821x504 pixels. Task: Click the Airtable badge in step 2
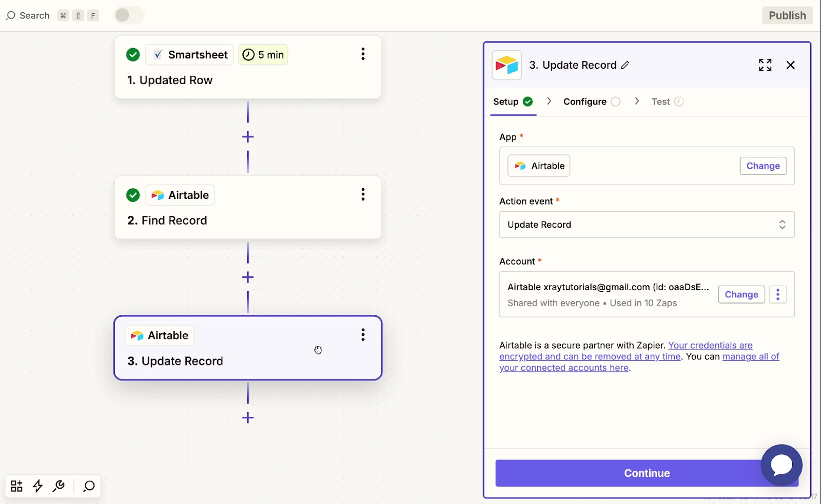[180, 195]
